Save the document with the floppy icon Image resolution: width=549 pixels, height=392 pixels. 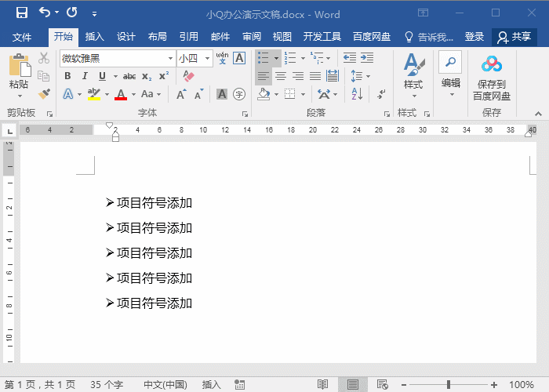(x=22, y=13)
